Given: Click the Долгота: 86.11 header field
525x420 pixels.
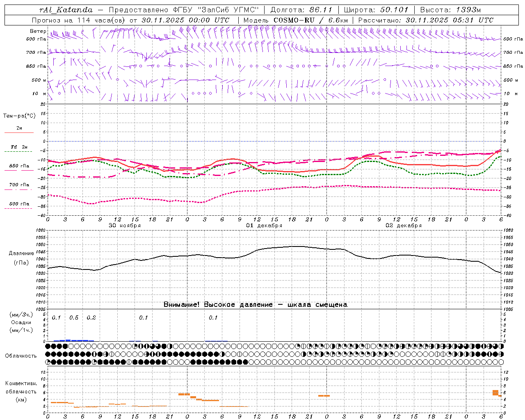Looking at the screenshot, I should 301,10.
